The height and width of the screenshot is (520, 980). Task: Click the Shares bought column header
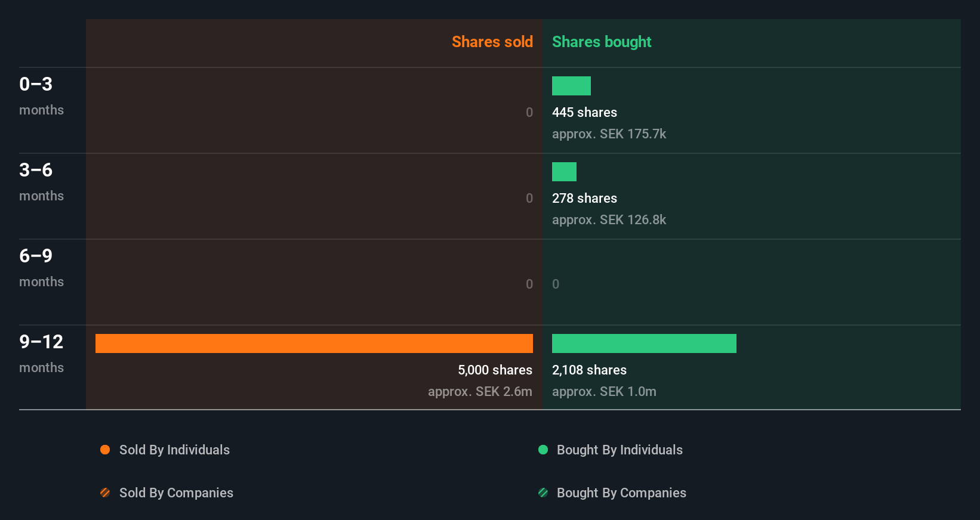[x=602, y=42]
